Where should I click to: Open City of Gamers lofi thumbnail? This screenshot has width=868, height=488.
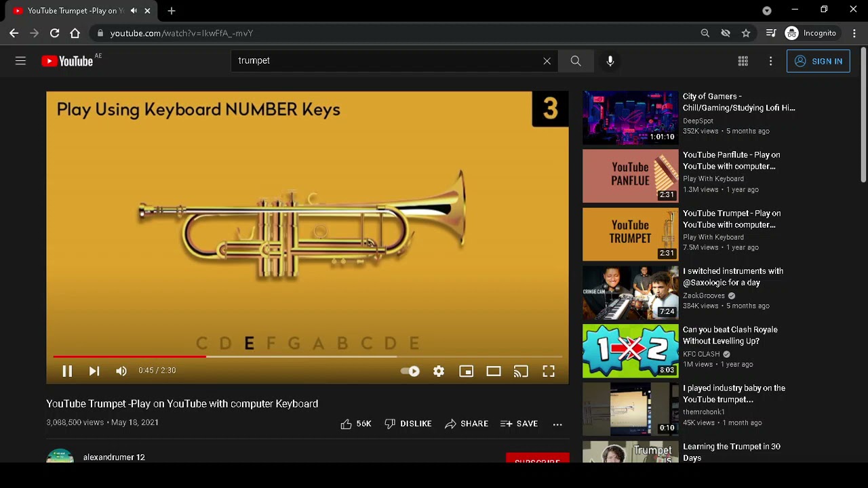[x=631, y=118]
